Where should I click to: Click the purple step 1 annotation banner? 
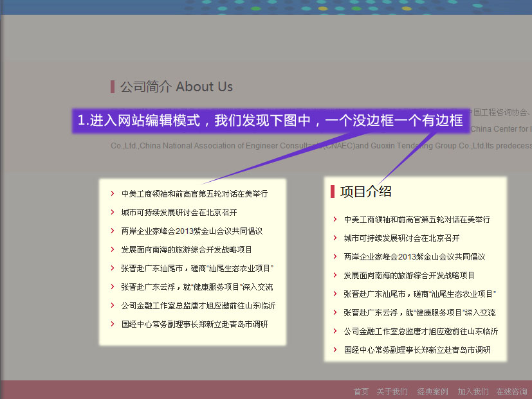pyautogui.click(x=270, y=120)
